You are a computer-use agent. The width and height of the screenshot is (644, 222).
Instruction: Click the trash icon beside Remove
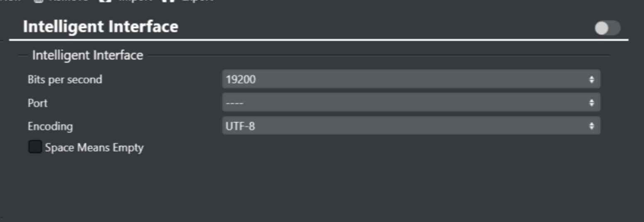pos(39,1)
